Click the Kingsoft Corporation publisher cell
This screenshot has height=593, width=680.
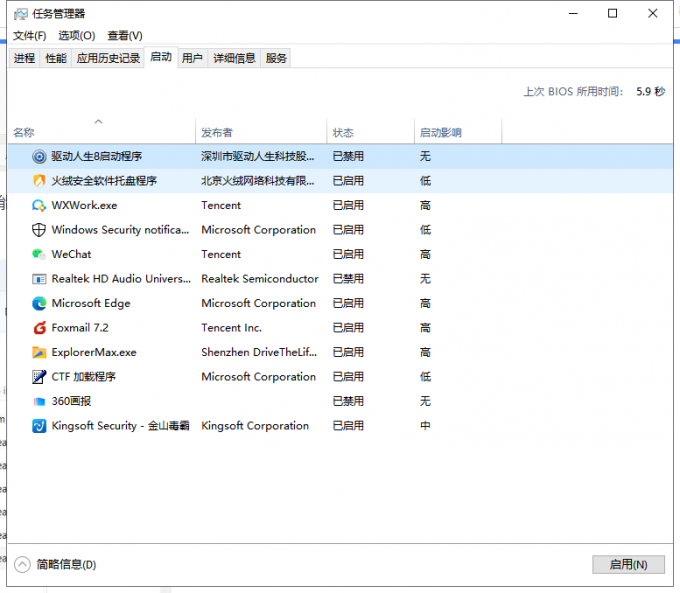(255, 426)
